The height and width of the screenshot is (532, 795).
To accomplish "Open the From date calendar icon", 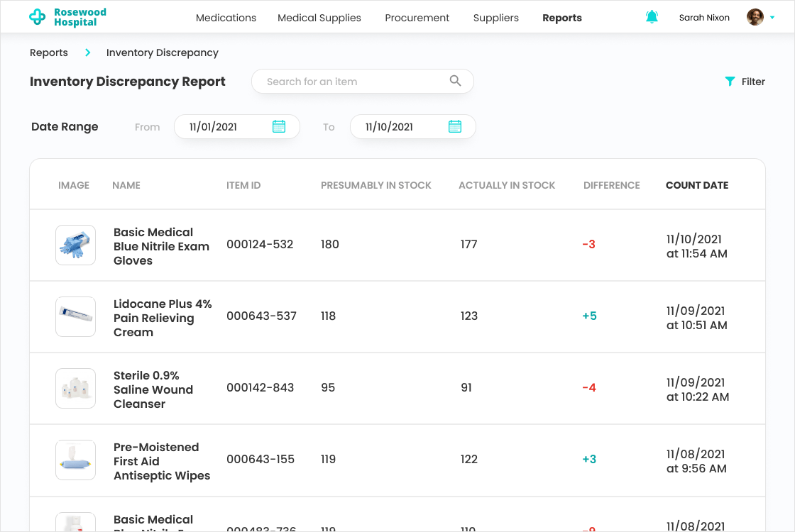I will click(279, 127).
